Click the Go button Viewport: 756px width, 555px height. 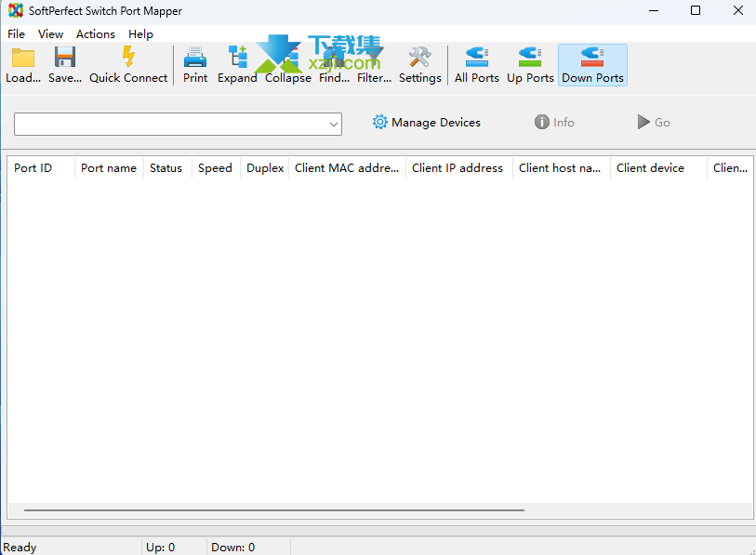pos(654,123)
